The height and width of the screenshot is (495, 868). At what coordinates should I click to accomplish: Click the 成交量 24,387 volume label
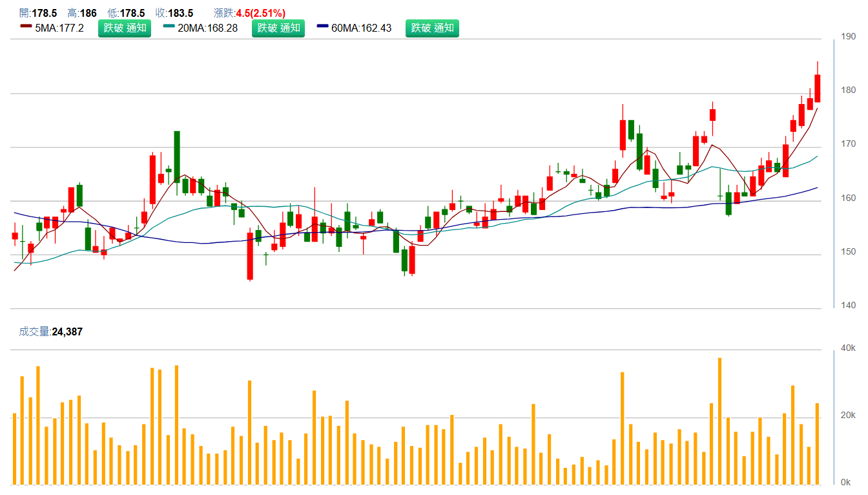[51, 332]
